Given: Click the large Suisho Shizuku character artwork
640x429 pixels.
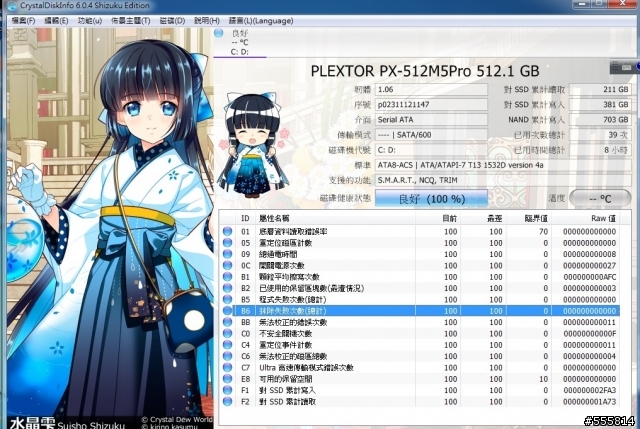Looking at the screenshot, I should pos(110,229).
